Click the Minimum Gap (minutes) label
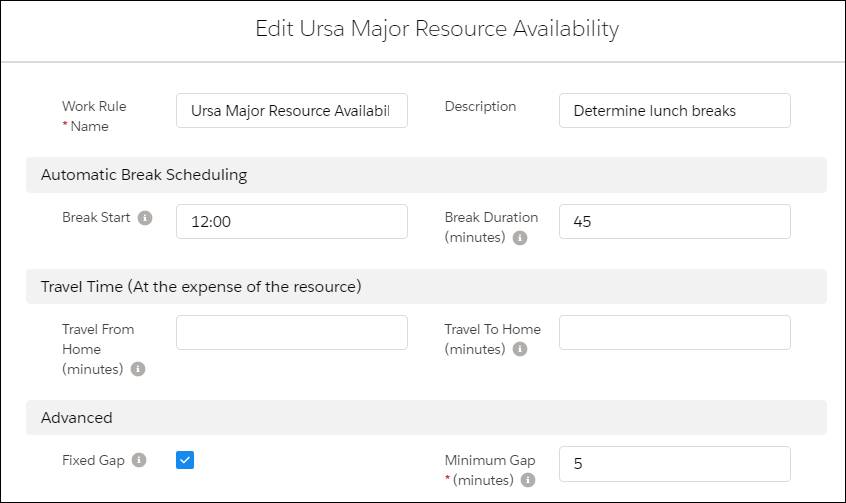Viewport: 846px width, 503px height. pos(489,470)
